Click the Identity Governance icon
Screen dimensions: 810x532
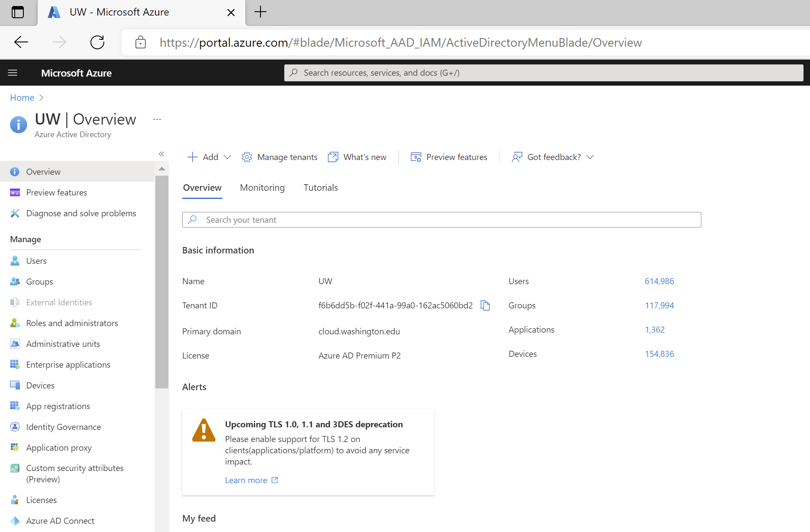click(15, 427)
